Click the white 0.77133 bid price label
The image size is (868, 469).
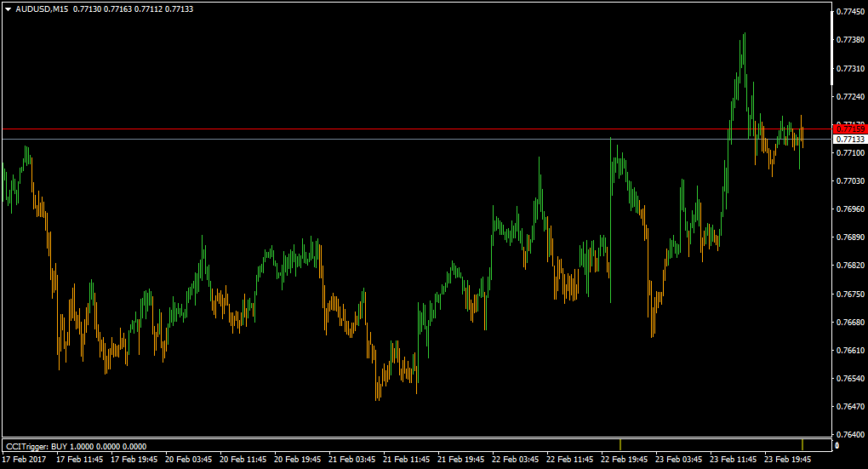tap(850, 139)
